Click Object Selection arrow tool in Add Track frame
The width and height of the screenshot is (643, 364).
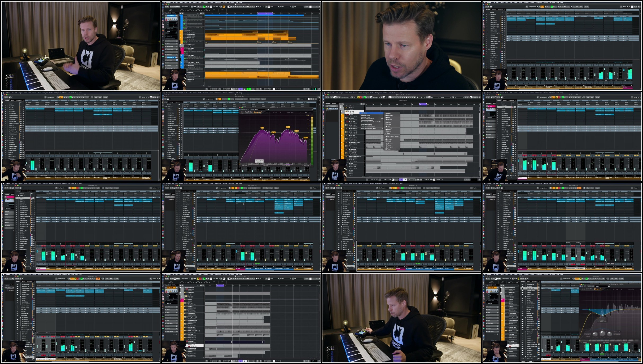(x=390, y=97)
